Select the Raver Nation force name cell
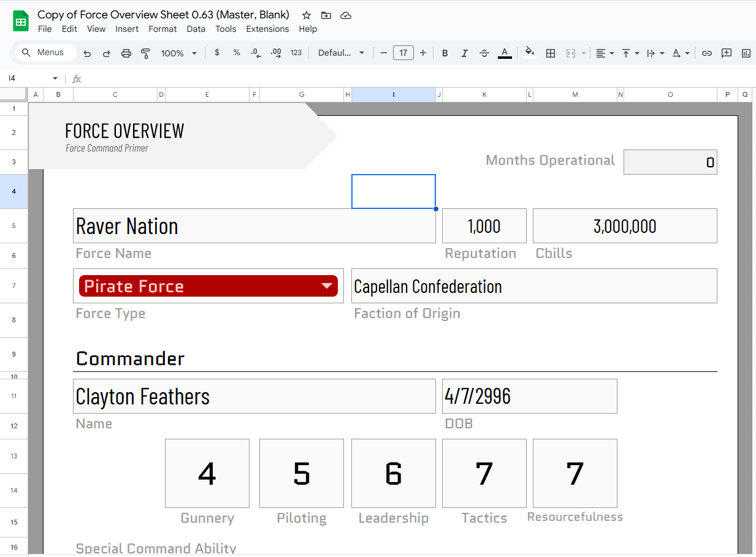The image size is (756, 557). click(x=254, y=226)
